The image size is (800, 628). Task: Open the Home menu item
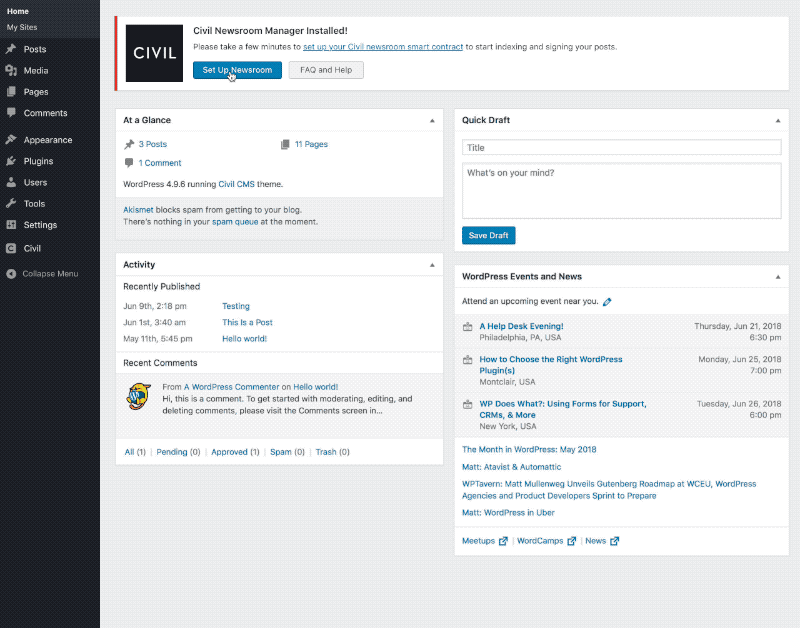[18, 11]
